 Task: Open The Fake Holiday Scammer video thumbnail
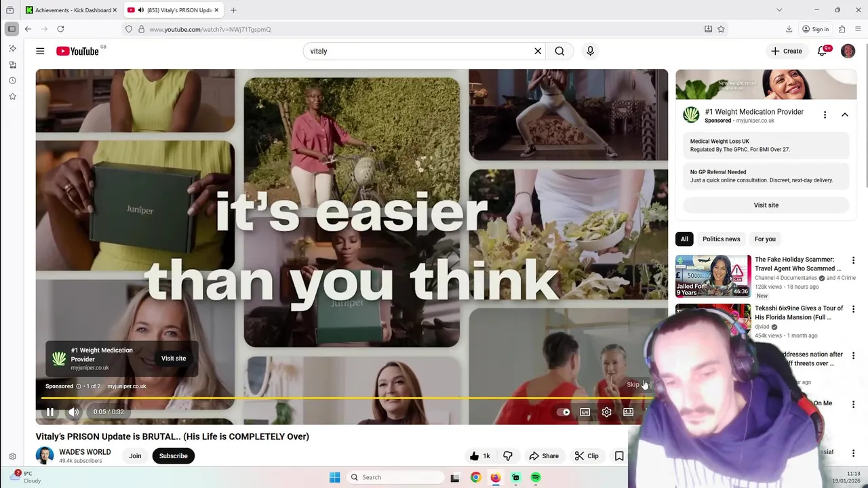coord(713,276)
